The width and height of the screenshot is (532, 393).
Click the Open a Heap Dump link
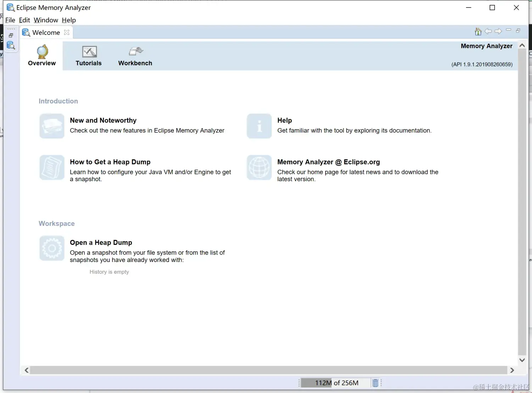pyautogui.click(x=101, y=242)
